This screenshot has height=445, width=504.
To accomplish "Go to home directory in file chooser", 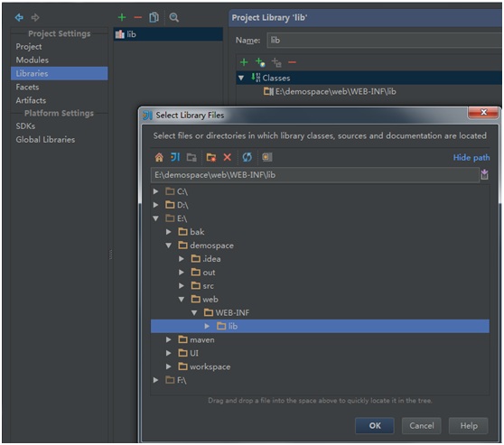I will pyautogui.click(x=159, y=157).
